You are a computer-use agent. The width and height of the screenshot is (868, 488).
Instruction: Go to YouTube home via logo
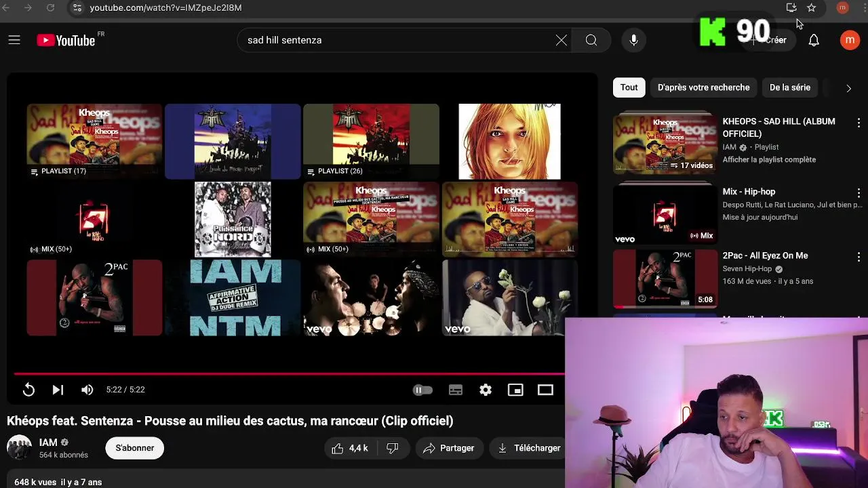pos(66,41)
